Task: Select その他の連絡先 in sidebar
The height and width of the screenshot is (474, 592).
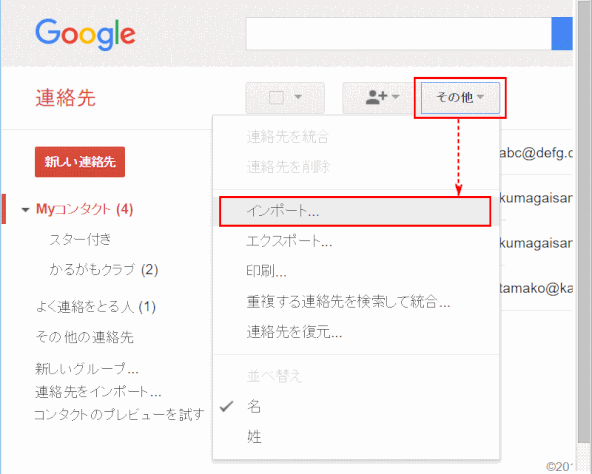Action: pyautogui.click(x=85, y=337)
